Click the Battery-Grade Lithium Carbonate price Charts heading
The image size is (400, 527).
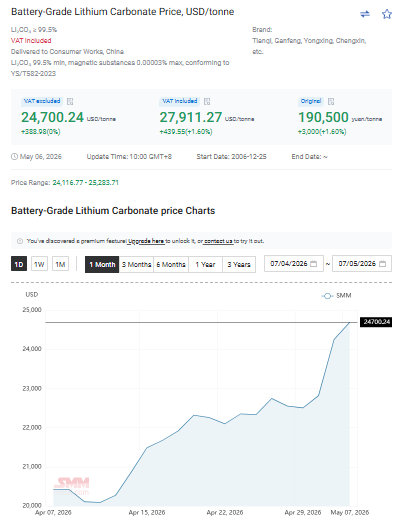click(113, 211)
